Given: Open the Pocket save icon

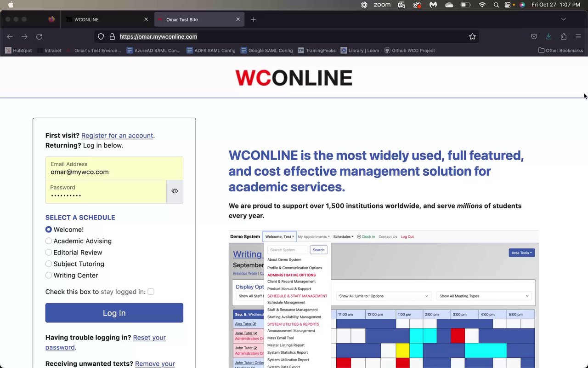Looking at the screenshot, I should (x=534, y=37).
